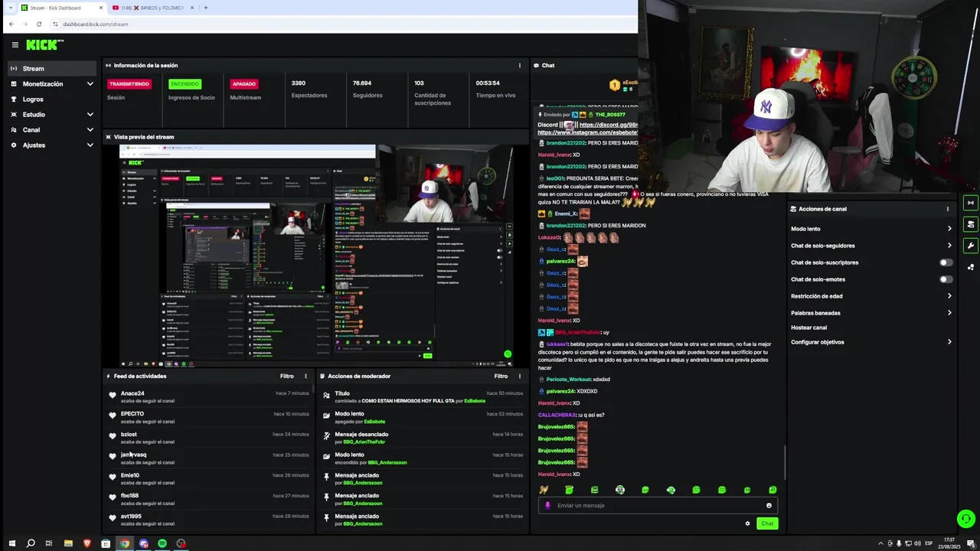Click the Título changed moderator action
Screen dimensions: 980x551
(x=423, y=396)
